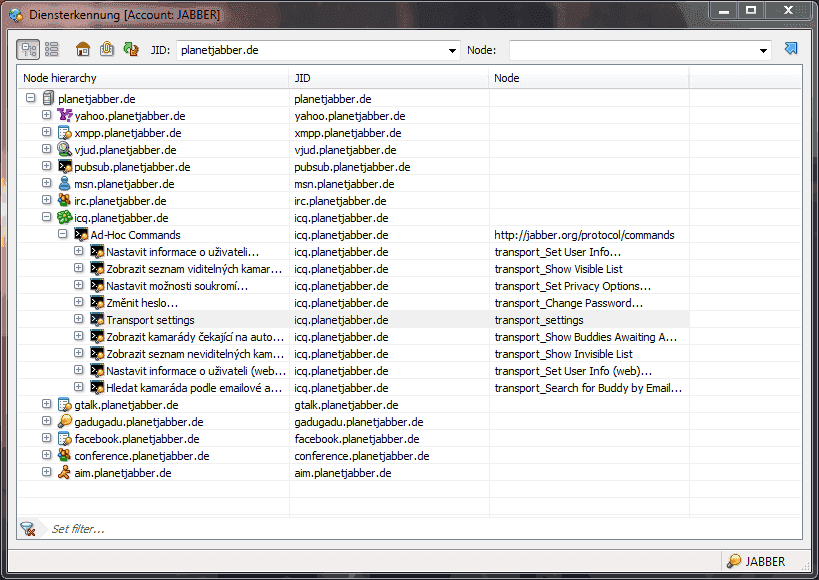Switch to tree view mode icon

coord(28,50)
